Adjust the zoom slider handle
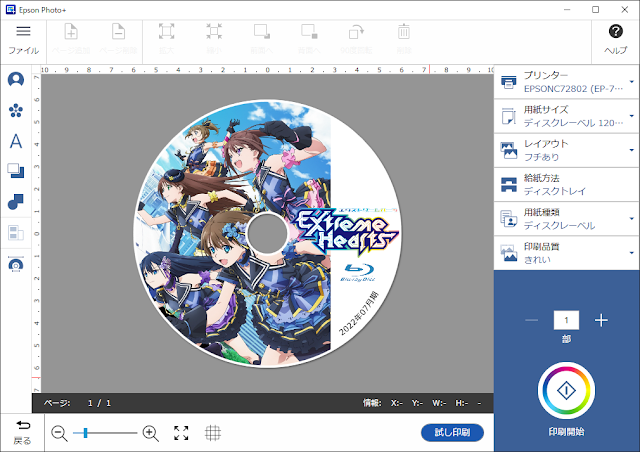This screenshot has width=640, height=452. coord(85,433)
